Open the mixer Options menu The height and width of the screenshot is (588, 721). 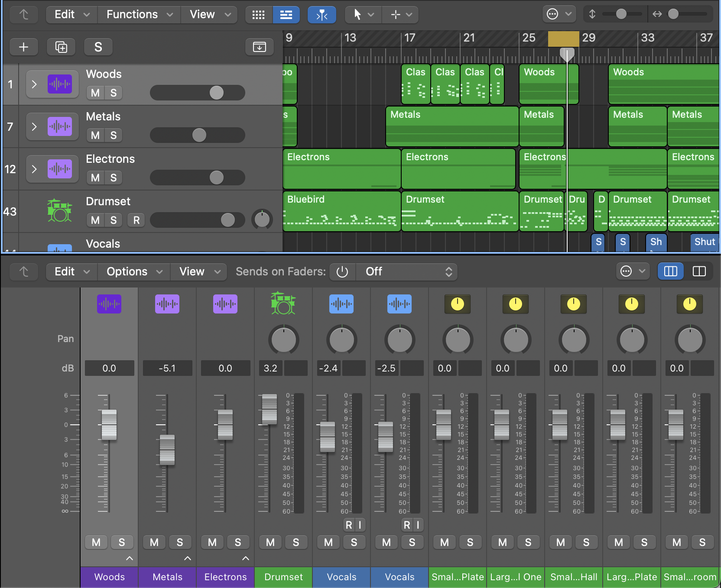(134, 271)
